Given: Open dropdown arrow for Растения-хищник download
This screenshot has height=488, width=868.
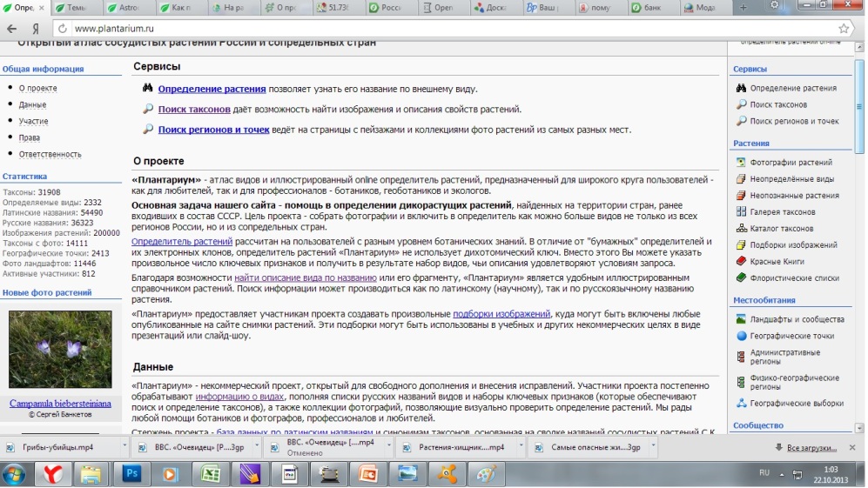Looking at the screenshot, I should 519,447.
